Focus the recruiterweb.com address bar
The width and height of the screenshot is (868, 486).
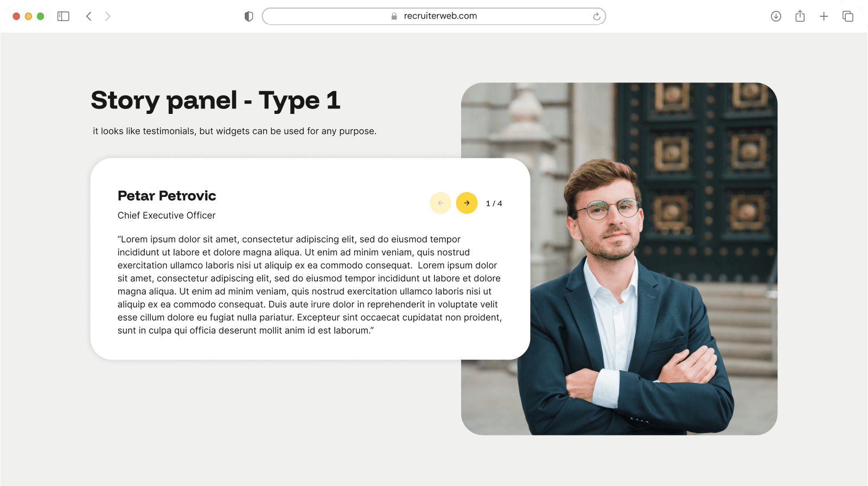440,16
